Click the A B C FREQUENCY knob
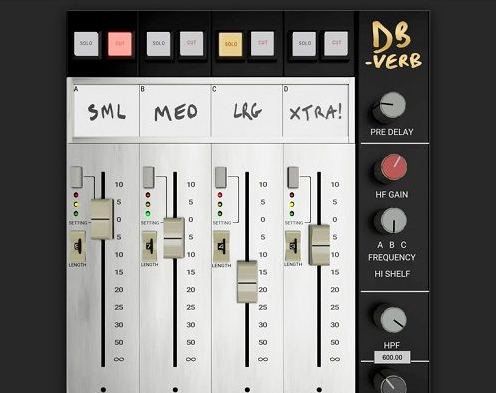The height and width of the screenshot is (393, 496). click(x=391, y=222)
